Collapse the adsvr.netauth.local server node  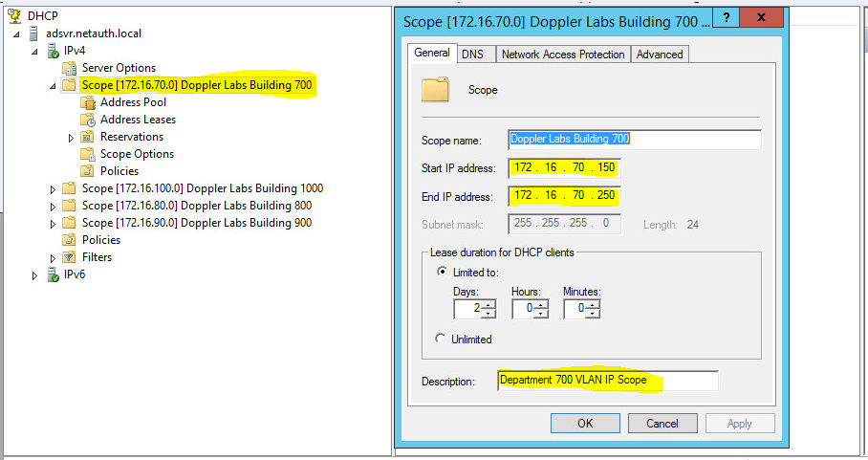pos(16,34)
